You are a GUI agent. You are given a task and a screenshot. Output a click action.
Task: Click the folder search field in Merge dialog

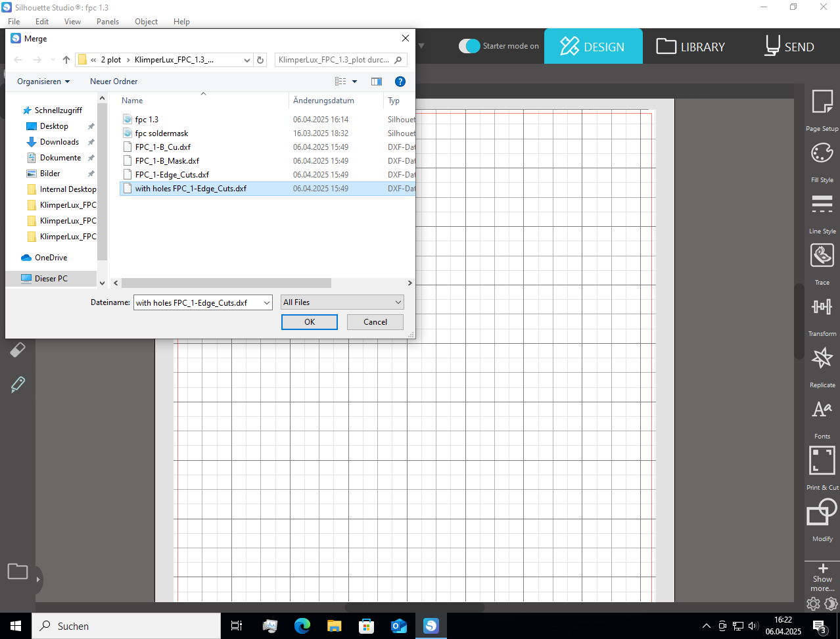[x=340, y=60]
